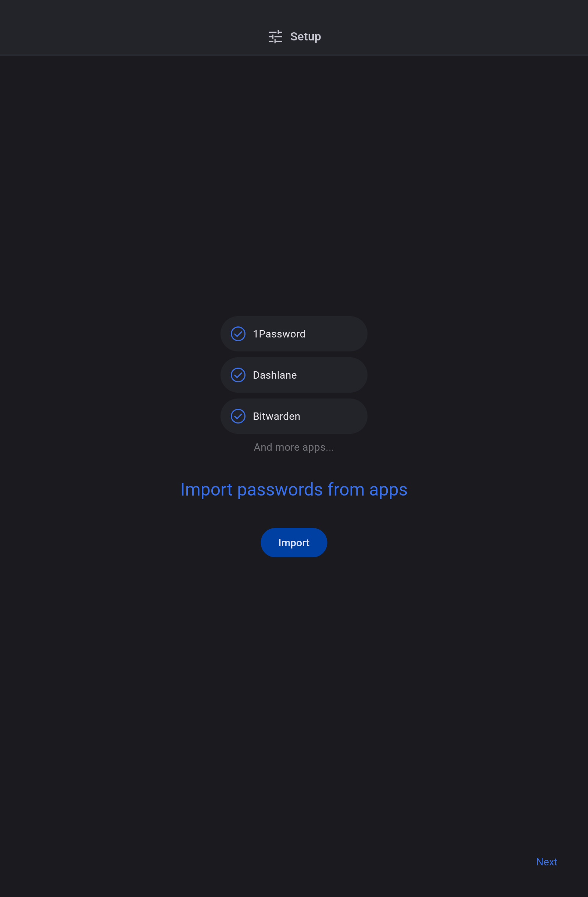Click the word 'Import' in the blue heading
The height and width of the screenshot is (897, 588).
207,490
